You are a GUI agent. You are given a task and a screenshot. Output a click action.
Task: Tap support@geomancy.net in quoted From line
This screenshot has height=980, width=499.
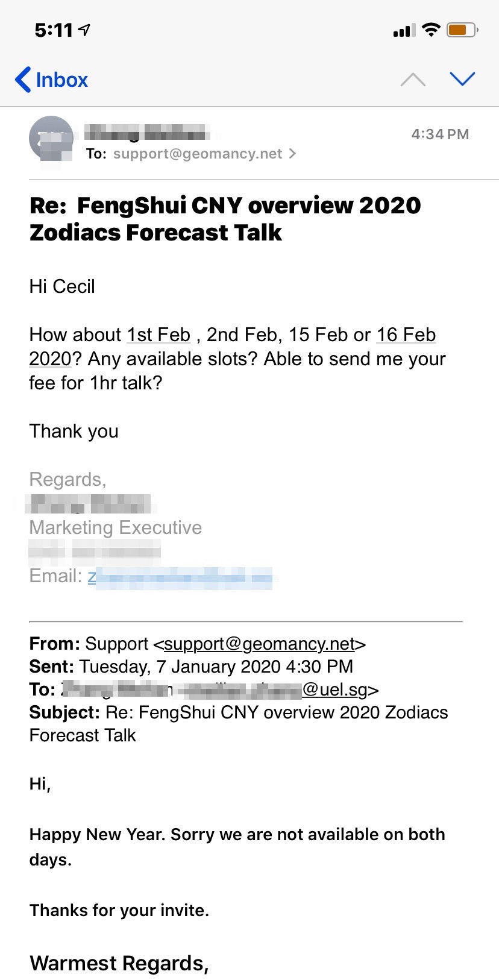pos(259,644)
